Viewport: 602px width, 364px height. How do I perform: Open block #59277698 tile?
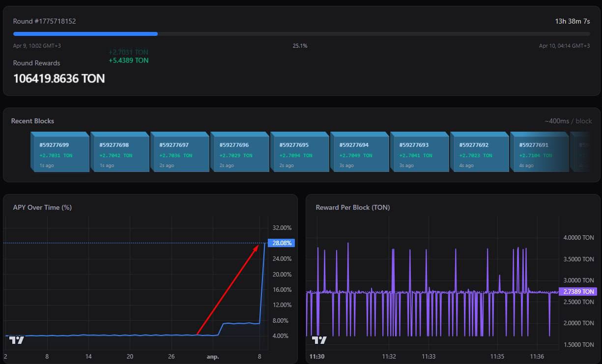tap(119, 154)
